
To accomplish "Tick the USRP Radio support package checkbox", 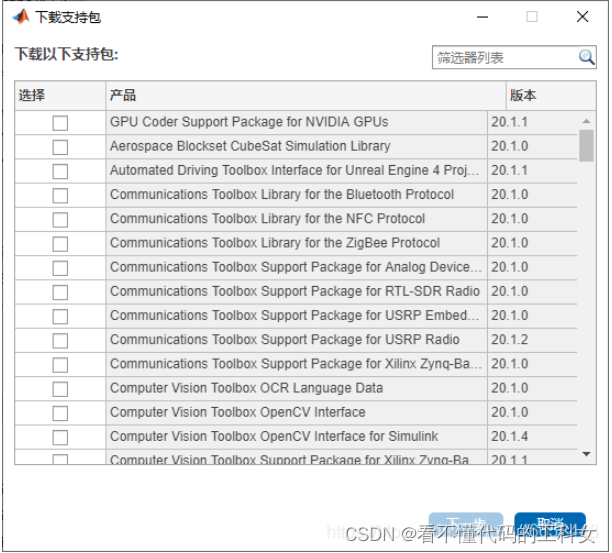I will pyautogui.click(x=60, y=341).
